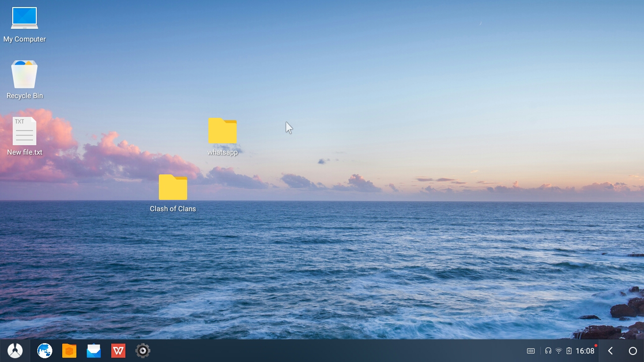Screen dimensions: 644x362
Task: Open headphone audio settings in tray
Action: point(548,351)
